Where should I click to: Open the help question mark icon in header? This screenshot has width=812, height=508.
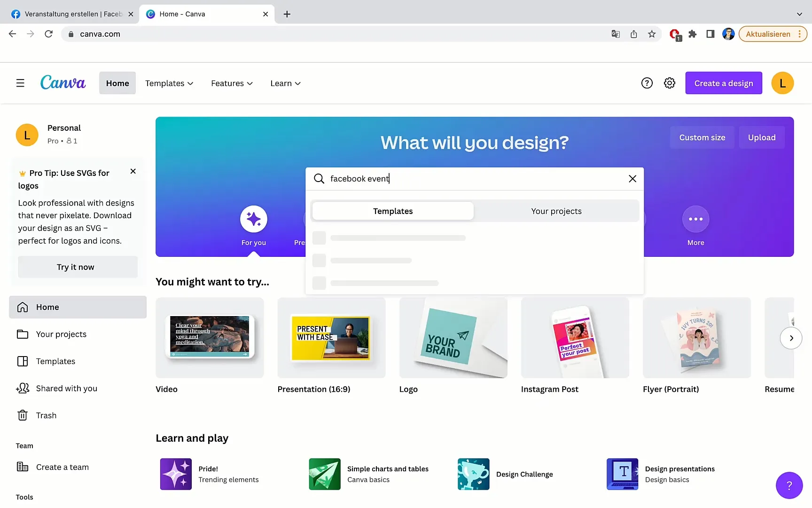tap(647, 83)
